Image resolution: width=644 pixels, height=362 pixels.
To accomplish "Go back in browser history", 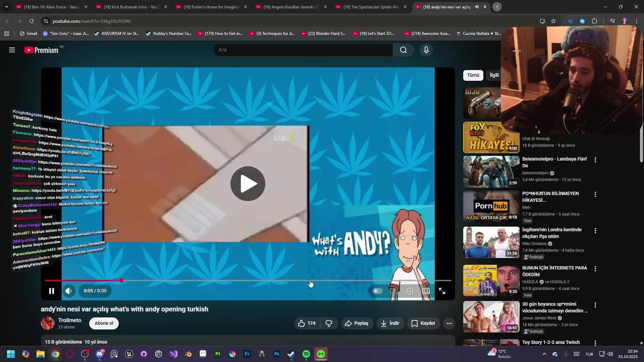I will click(x=7, y=21).
